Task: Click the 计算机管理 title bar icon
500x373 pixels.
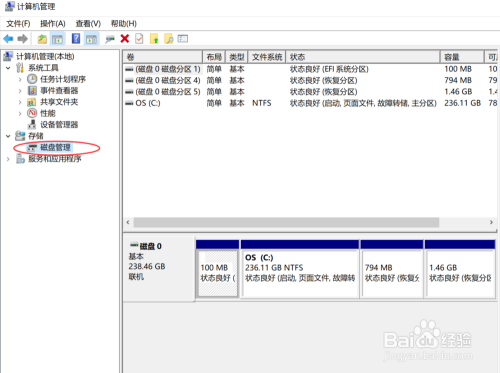Action: [10, 6]
